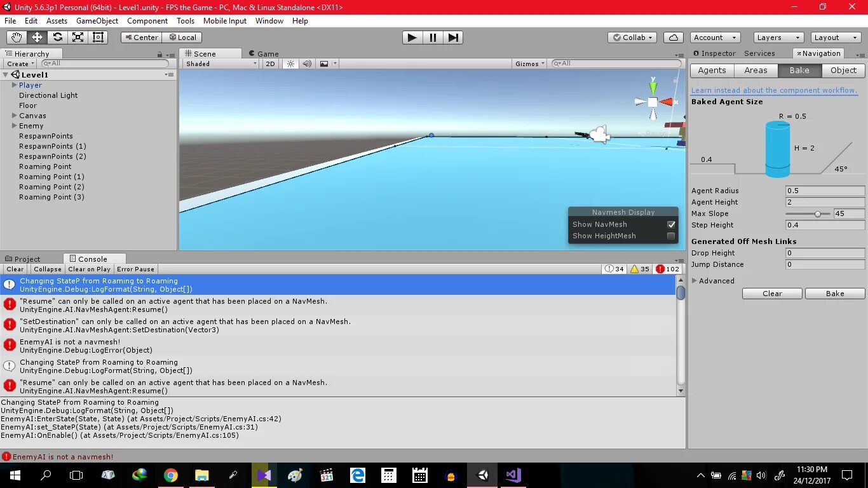This screenshot has width=868, height=488.
Task: Toggle Clear on Play option
Action: tap(89, 269)
